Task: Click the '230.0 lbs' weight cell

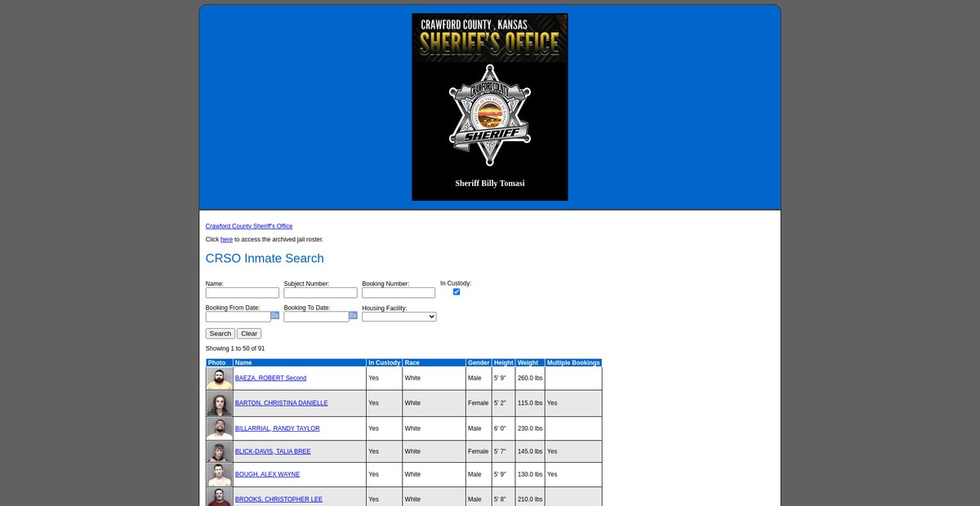Action: click(x=530, y=428)
